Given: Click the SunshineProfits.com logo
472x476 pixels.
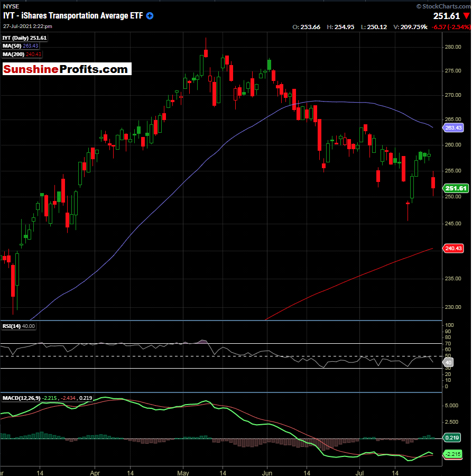Looking at the screenshot, I should coord(67,69).
